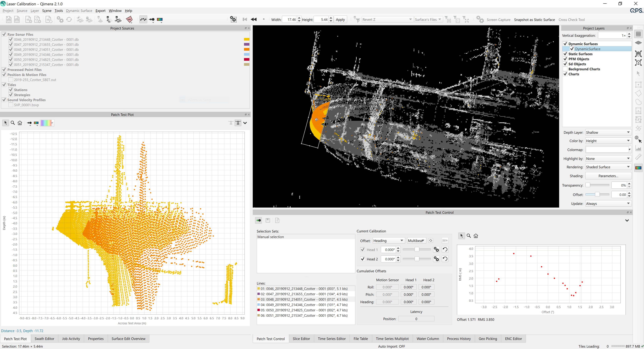
Task: Open the Offset Heading dropdown
Action: coord(389,240)
